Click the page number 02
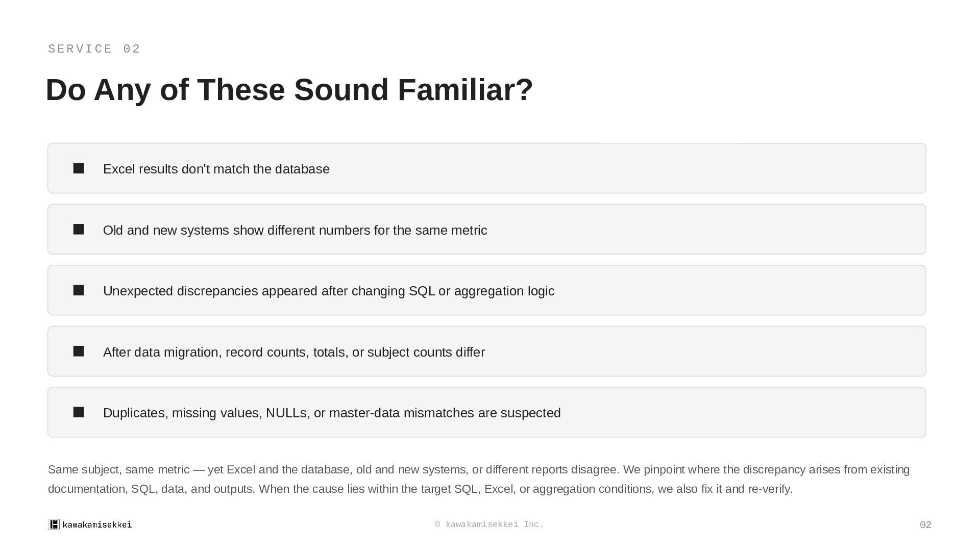The height and width of the screenshot is (551, 980). tap(925, 525)
